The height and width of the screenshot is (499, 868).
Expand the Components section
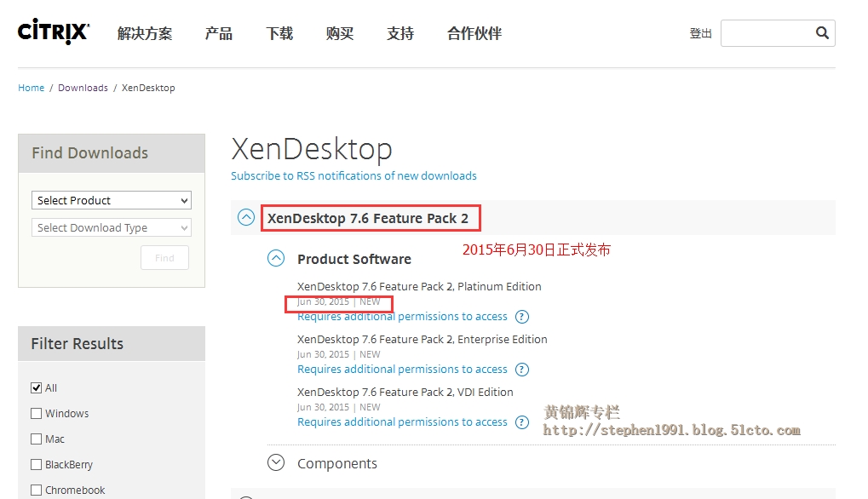tap(276, 462)
